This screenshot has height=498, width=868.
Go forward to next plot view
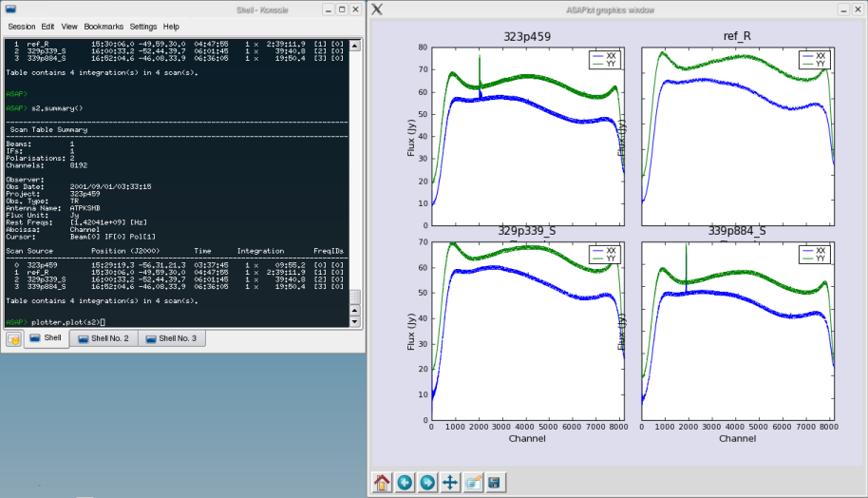(x=427, y=482)
